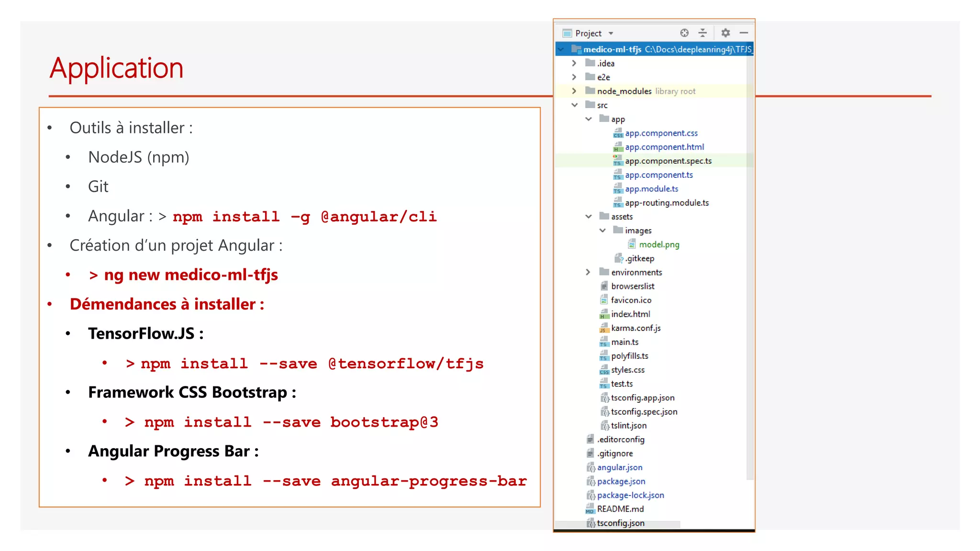The image size is (980, 551).
Task: Click the locate/scroll-from-source target icon
Action: (684, 33)
